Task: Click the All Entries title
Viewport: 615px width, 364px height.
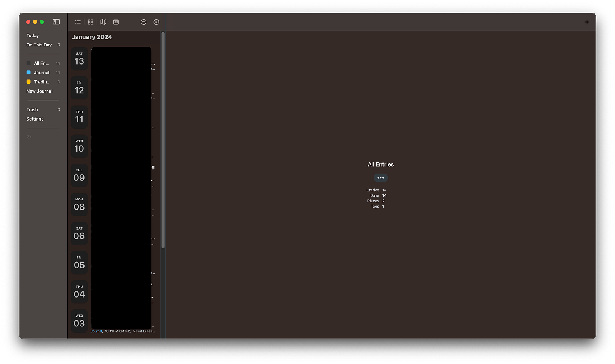Action: click(x=381, y=164)
